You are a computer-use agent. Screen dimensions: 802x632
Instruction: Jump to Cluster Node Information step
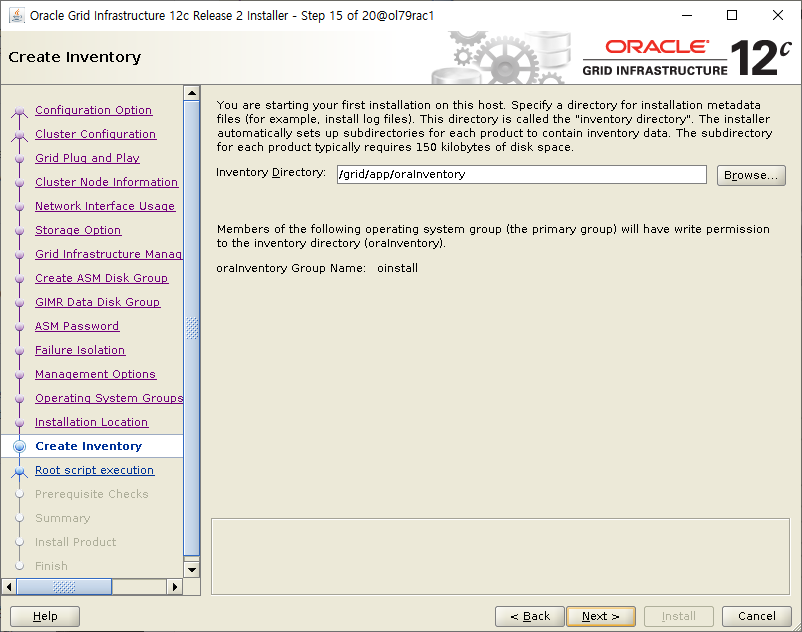tap(106, 182)
